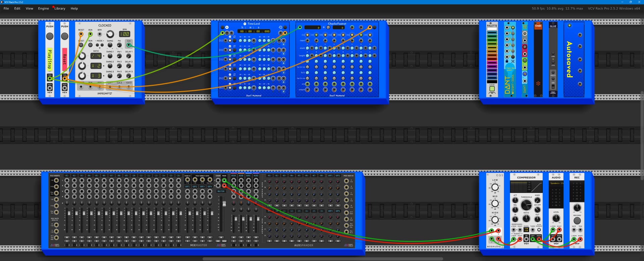Screen dimensions: 644x261
Task: Open the x2 ratio display on Clocked
Action: click(x=96, y=66)
